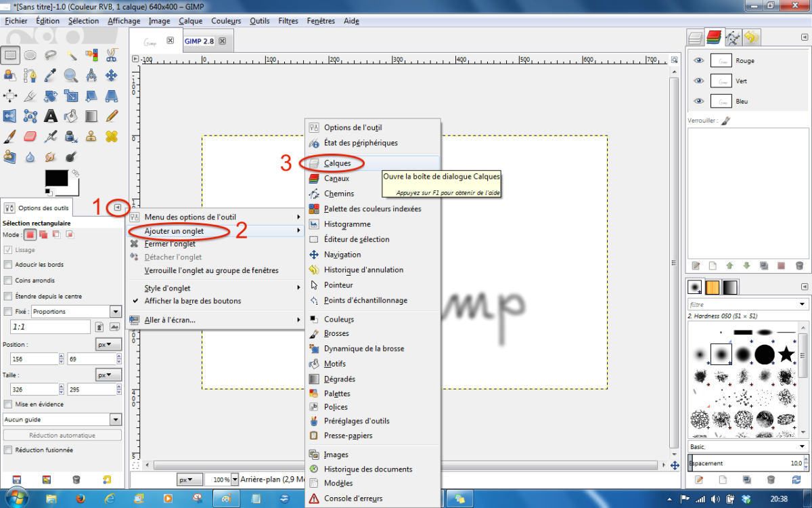Image resolution: width=812 pixels, height=508 pixels.
Task: Choose Calques in the add-tab submenu
Action: point(374,163)
